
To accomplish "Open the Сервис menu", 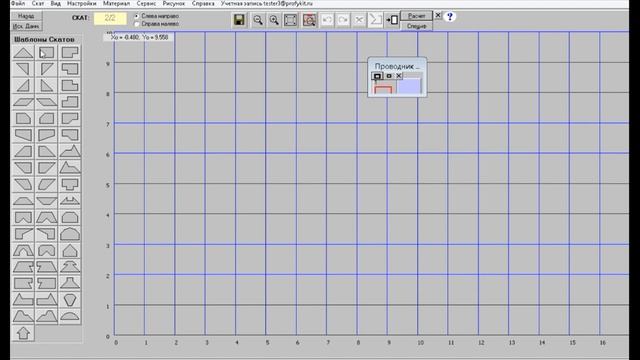I will 146,3.
